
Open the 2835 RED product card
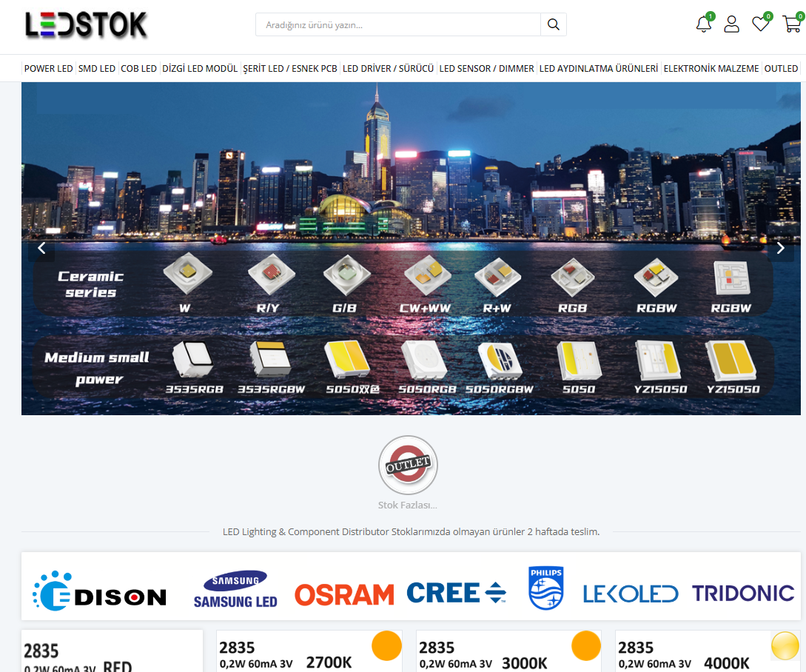click(112, 651)
